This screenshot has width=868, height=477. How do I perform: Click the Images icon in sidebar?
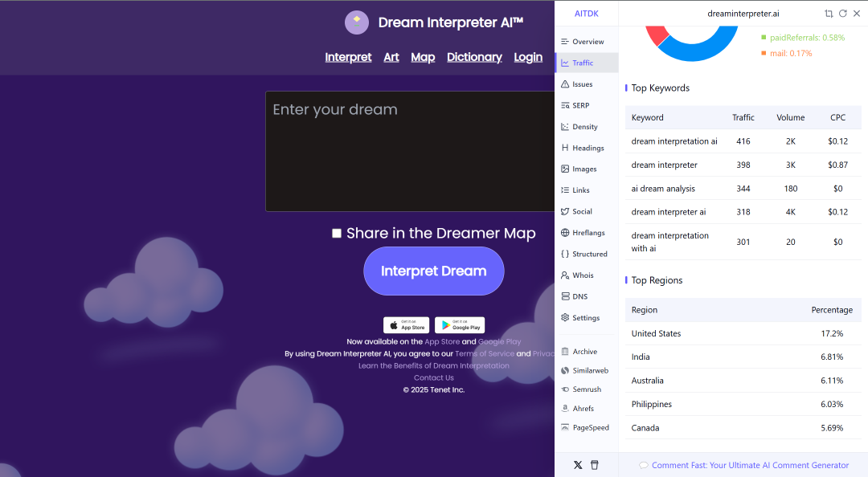pos(565,169)
